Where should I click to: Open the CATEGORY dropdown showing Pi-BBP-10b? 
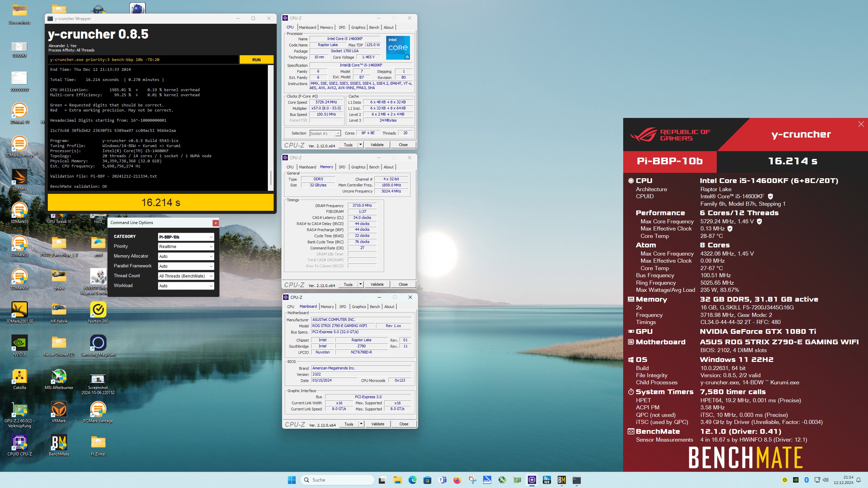click(x=186, y=237)
